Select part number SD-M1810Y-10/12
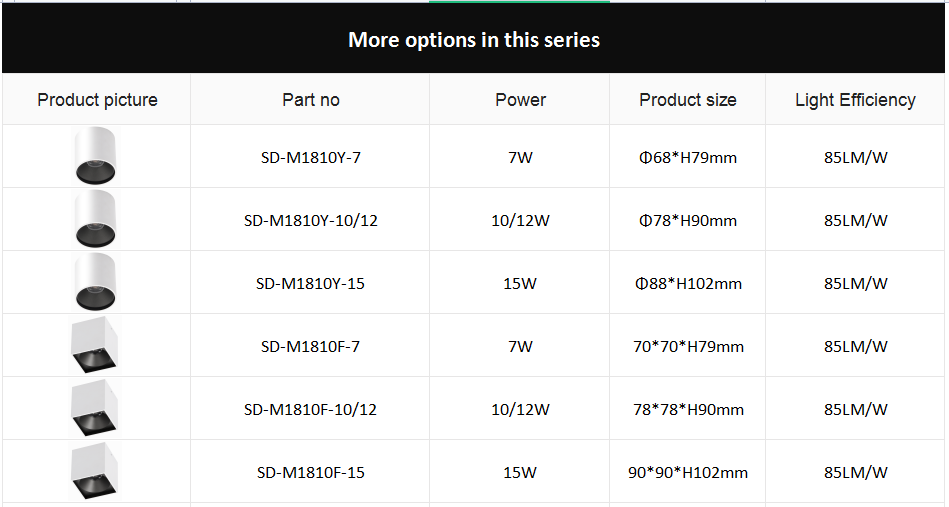The image size is (949, 507). [310, 221]
